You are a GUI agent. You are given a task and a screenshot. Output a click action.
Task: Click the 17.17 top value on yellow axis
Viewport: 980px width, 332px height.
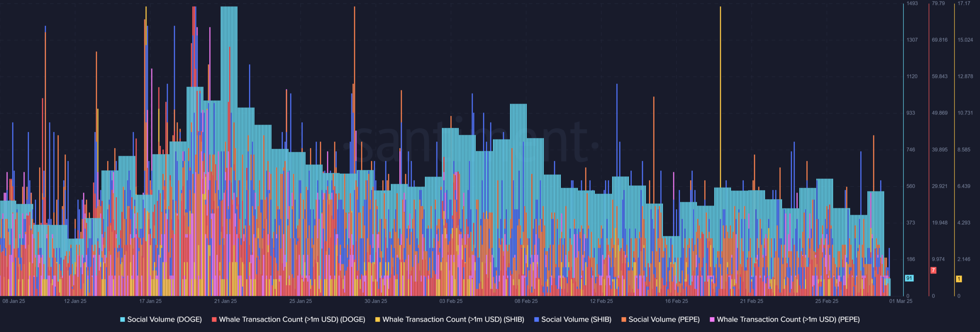tap(964, 3)
